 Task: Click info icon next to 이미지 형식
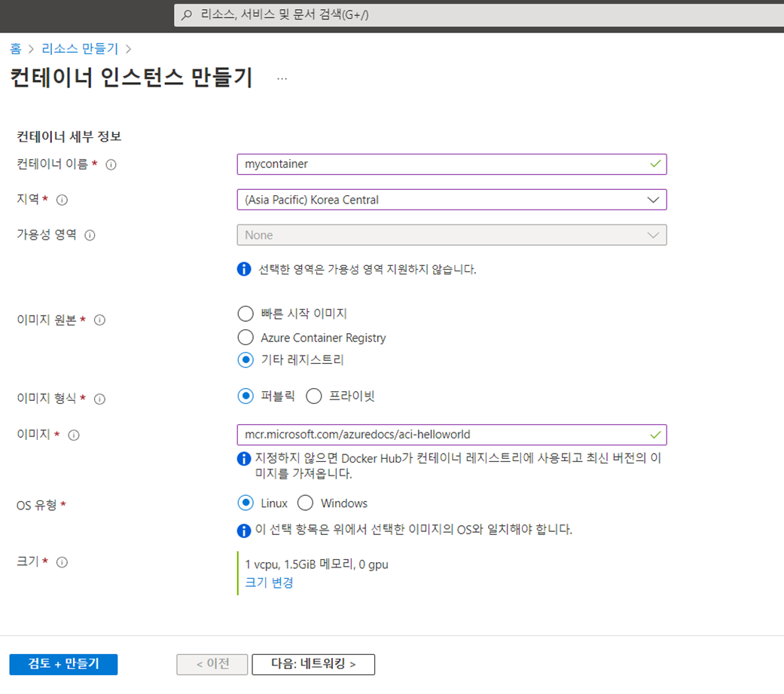point(100,399)
